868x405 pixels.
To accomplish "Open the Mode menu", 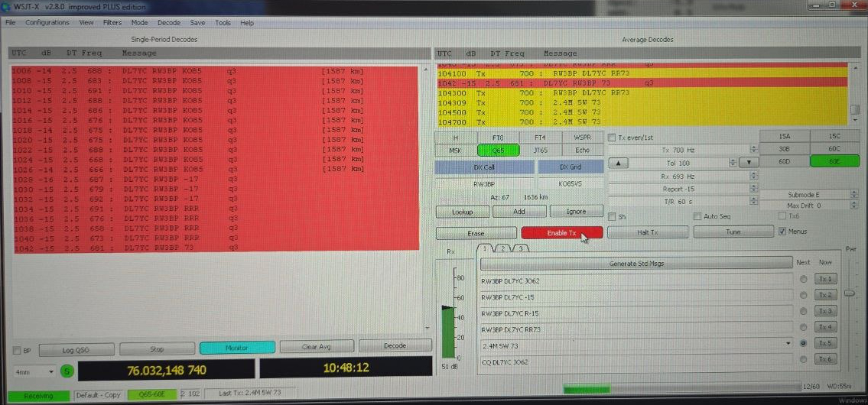I will 139,23.
